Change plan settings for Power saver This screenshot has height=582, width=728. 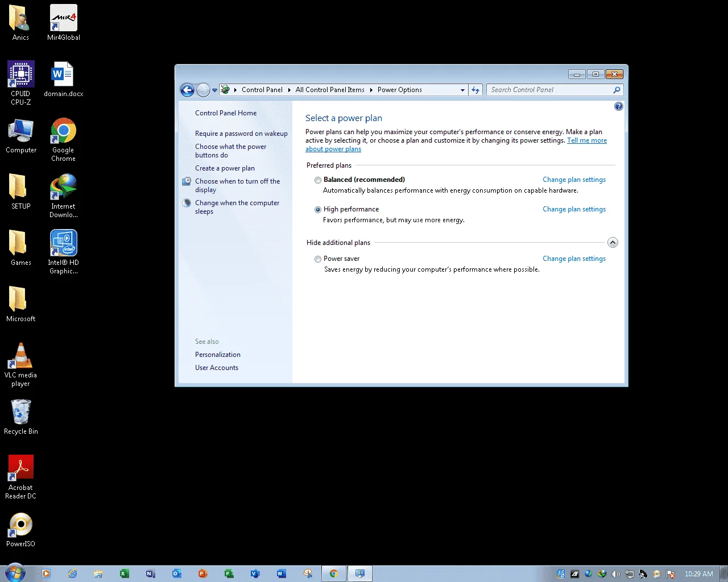coord(574,259)
